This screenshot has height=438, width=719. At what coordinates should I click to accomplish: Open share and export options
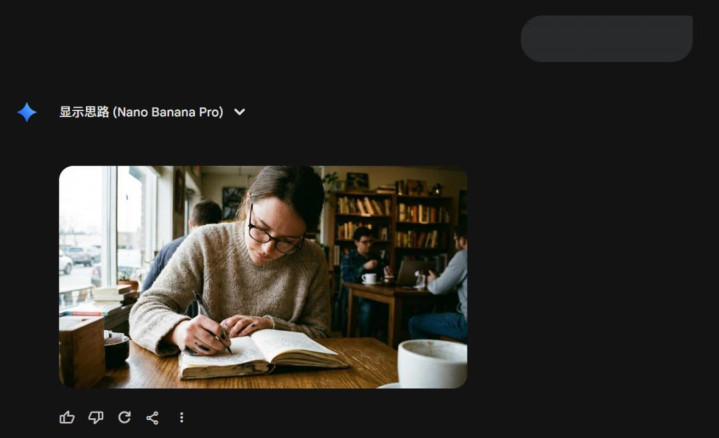153,418
